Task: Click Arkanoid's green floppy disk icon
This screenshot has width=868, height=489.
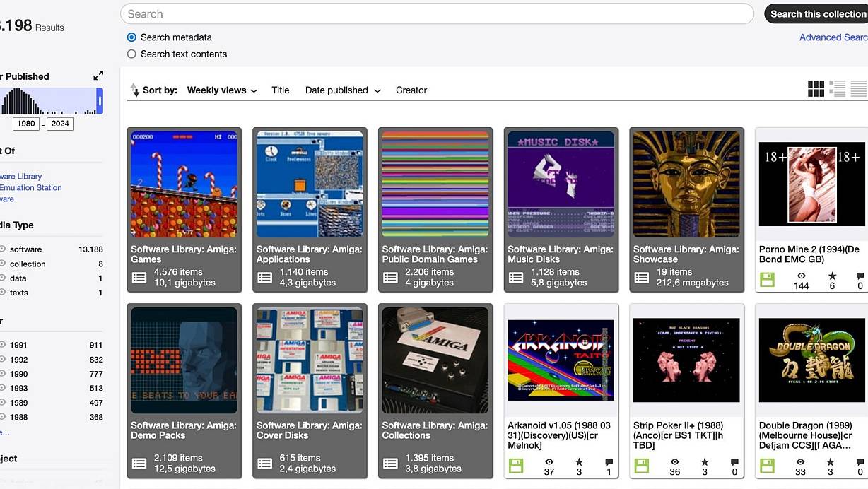Action: pos(516,466)
